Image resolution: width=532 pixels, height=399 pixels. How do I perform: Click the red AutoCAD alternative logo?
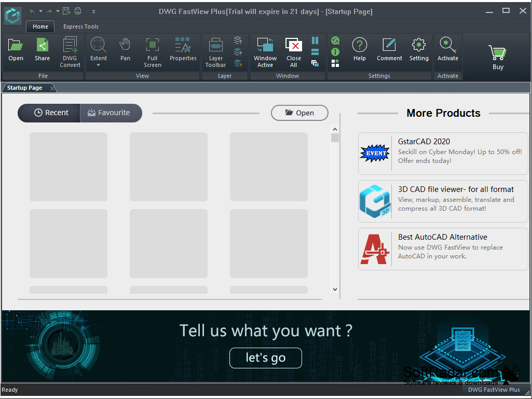click(x=375, y=249)
